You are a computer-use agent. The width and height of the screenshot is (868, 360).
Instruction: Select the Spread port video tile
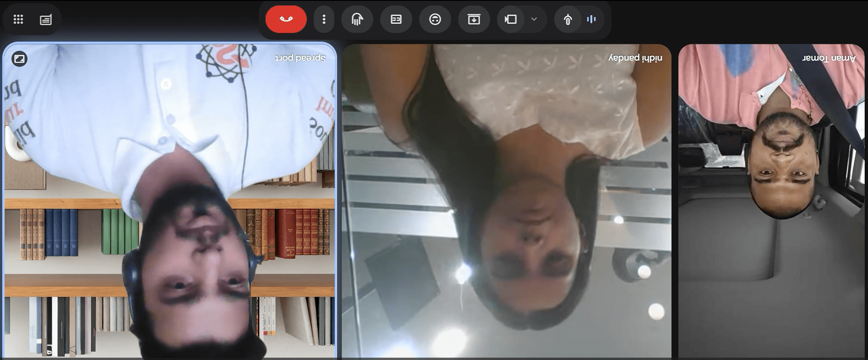coord(170,201)
